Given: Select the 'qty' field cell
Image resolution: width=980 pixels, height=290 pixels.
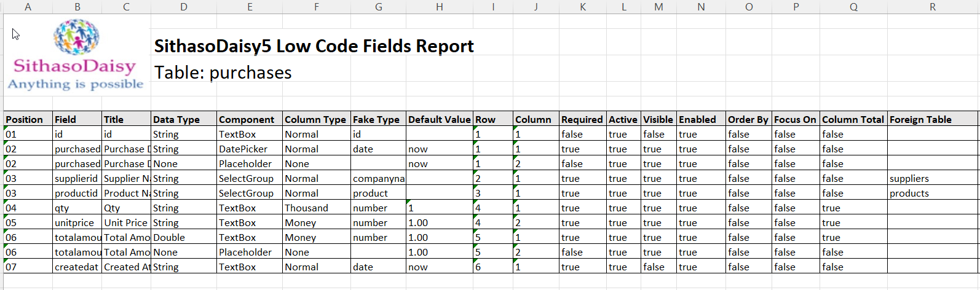Looking at the screenshot, I should (x=62, y=208).
